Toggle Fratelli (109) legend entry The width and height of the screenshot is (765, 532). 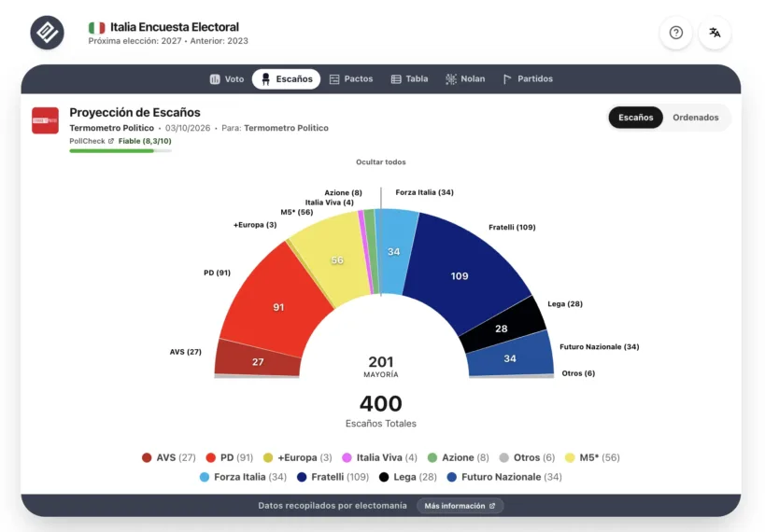tap(333, 477)
